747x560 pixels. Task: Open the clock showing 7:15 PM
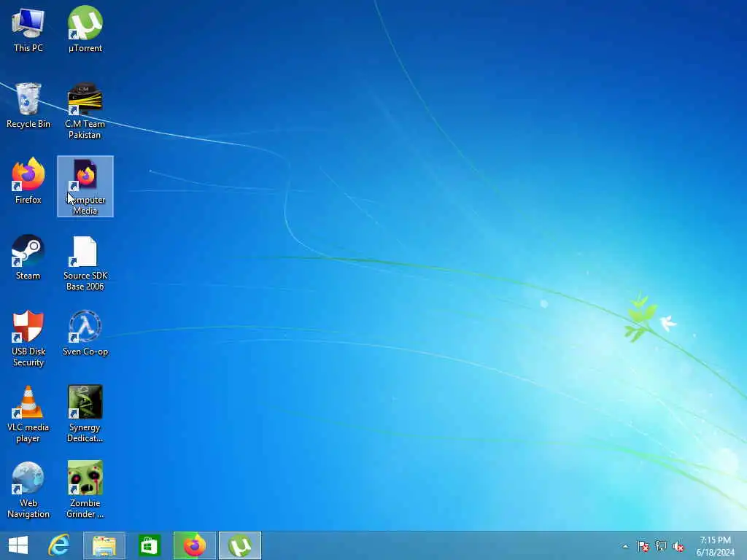[x=715, y=546]
